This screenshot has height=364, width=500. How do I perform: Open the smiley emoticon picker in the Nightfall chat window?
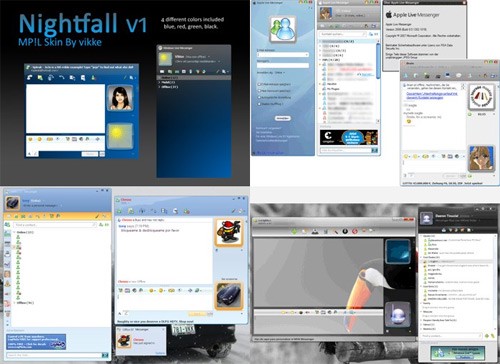(31, 139)
